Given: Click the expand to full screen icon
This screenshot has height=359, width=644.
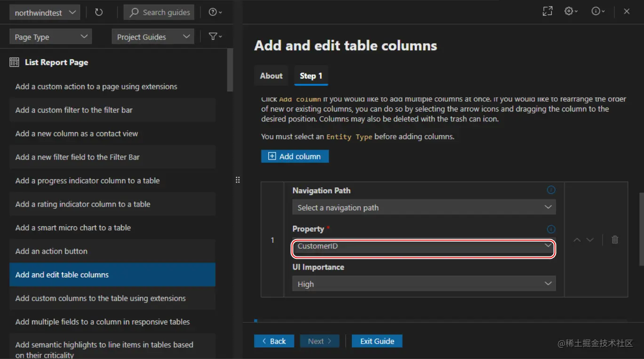Looking at the screenshot, I should [548, 12].
